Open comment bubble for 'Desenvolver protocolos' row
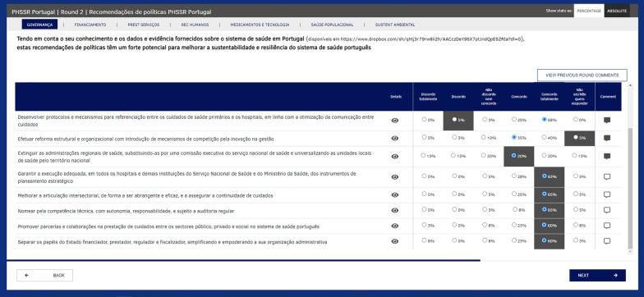 coord(607,120)
